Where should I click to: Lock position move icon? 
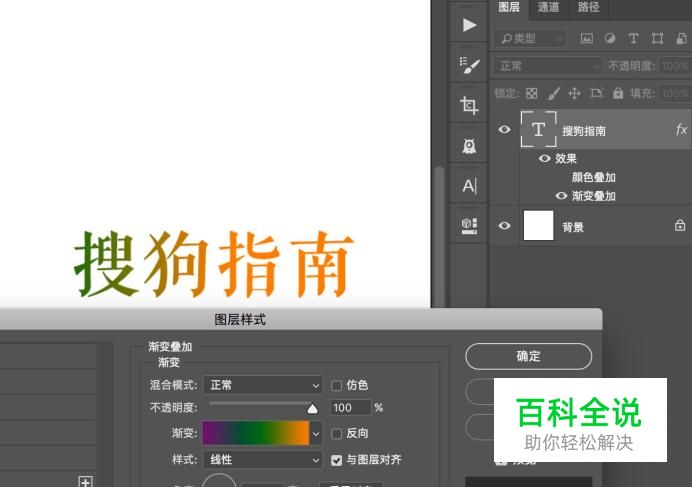tap(574, 93)
